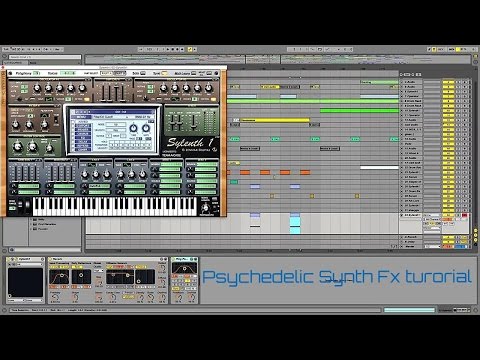Open Filter A's filter type selector
This screenshot has width=480, height=360.
coord(44,115)
